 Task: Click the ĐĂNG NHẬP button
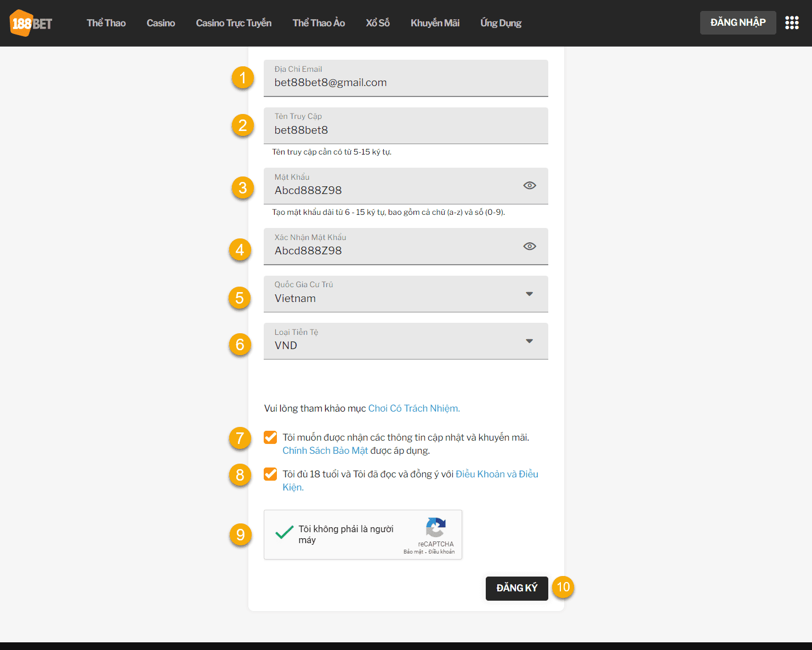point(738,22)
